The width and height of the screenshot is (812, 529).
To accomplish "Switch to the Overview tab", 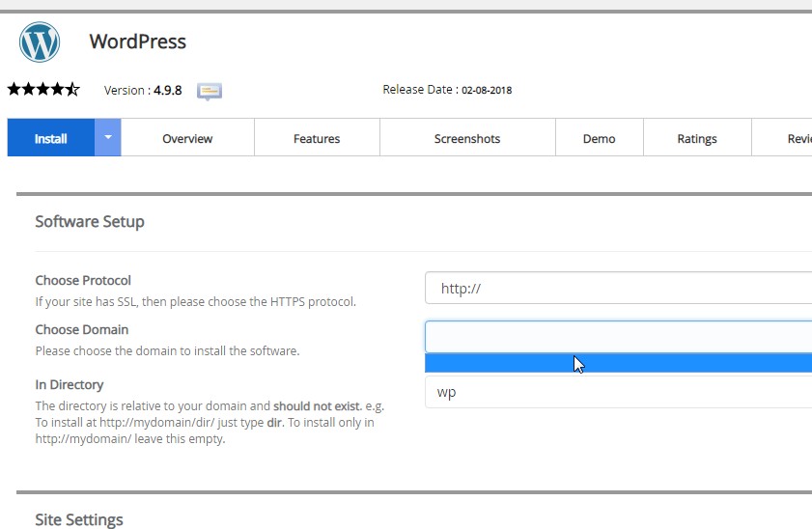I will (x=187, y=138).
